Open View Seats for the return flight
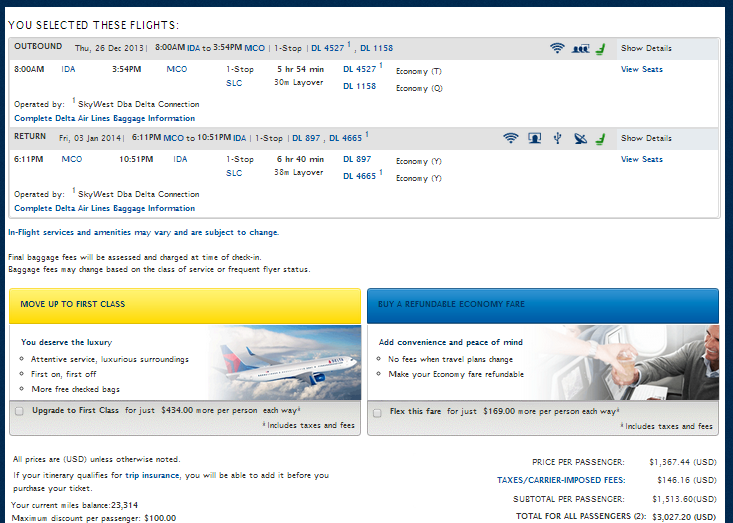This screenshot has height=523, width=733. point(641,159)
